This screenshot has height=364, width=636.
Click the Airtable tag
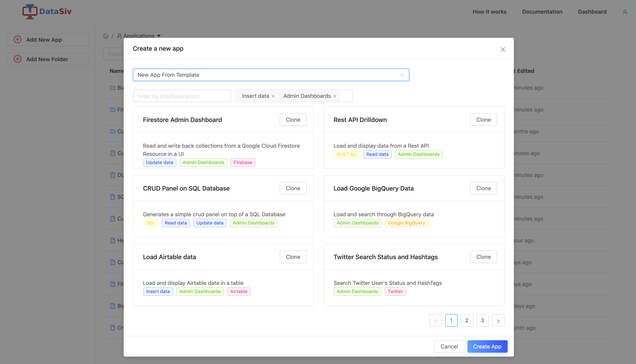pyautogui.click(x=239, y=292)
